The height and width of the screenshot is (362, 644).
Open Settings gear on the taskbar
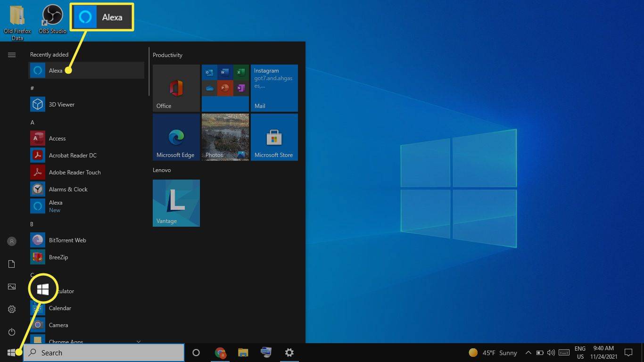289,353
